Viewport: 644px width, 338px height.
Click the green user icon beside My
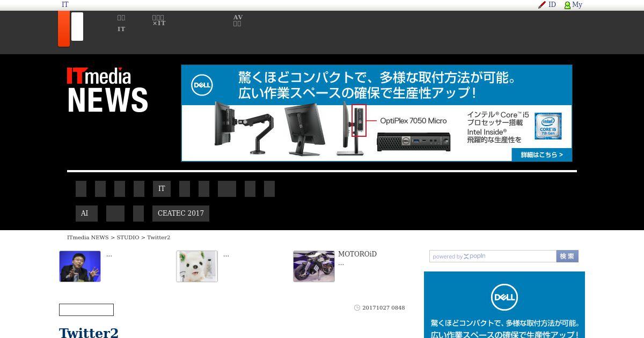click(x=567, y=5)
